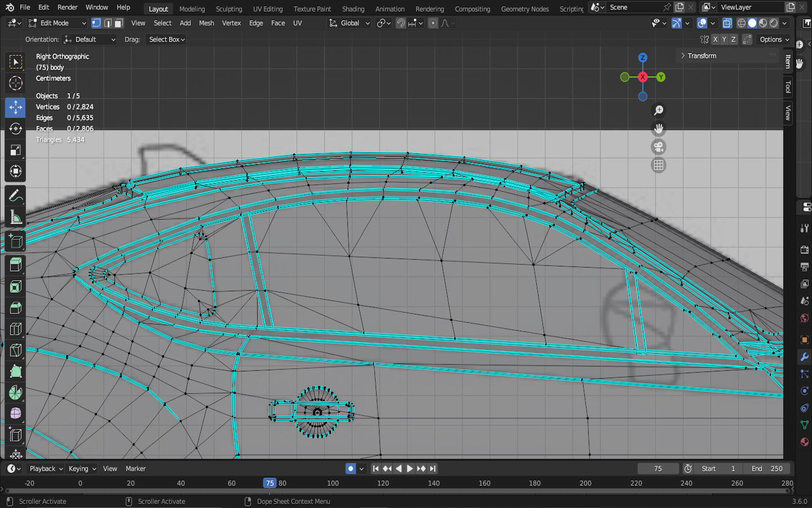Activate the Rotate tool
The width and height of the screenshot is (812, 508).
pos(15,129)
